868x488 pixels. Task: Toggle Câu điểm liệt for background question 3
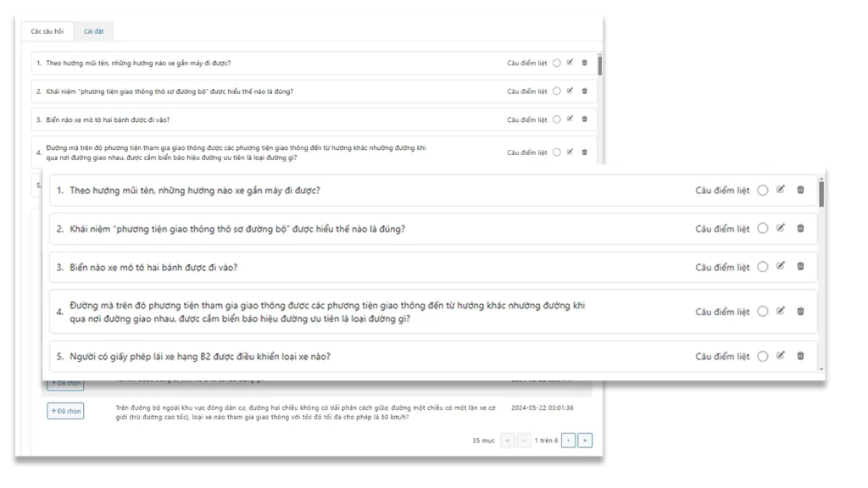pyautogui.click(x=556, y=119)
